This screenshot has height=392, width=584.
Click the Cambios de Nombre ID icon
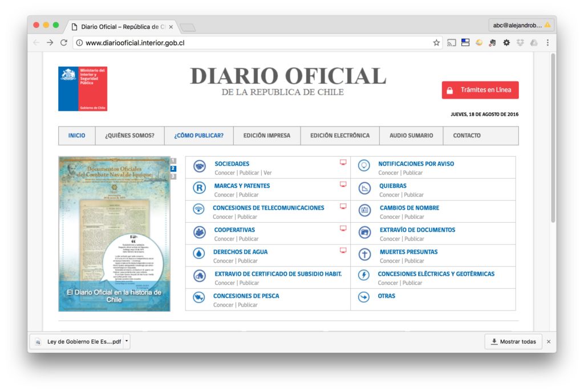point(364,210)
